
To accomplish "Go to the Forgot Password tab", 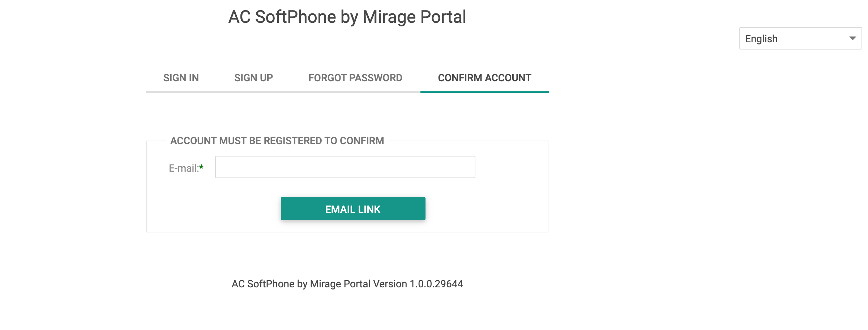I will click(355, 78).
